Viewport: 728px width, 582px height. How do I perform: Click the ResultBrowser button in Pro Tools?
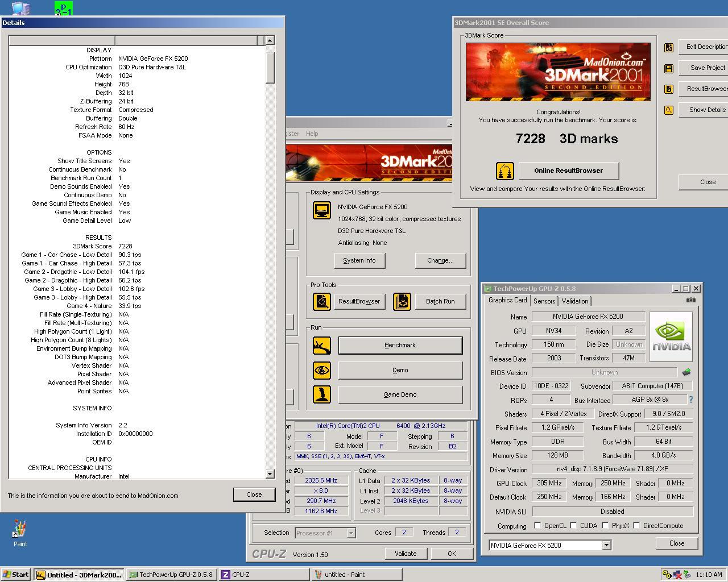[359, 301]
